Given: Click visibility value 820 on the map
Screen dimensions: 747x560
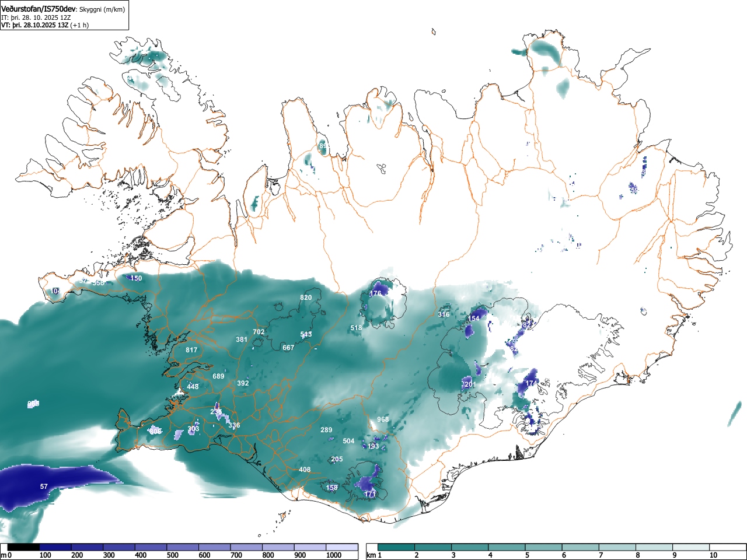Looking at the screenshot, I should point(306,297).
